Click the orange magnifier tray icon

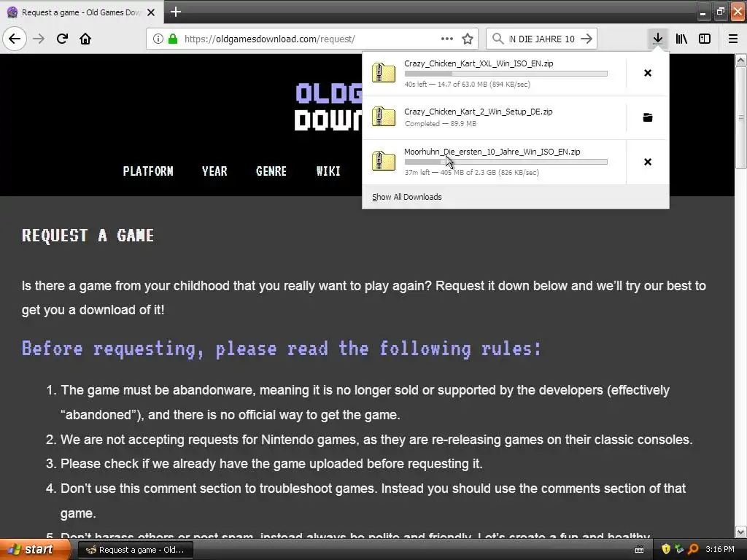pos(693,550)
